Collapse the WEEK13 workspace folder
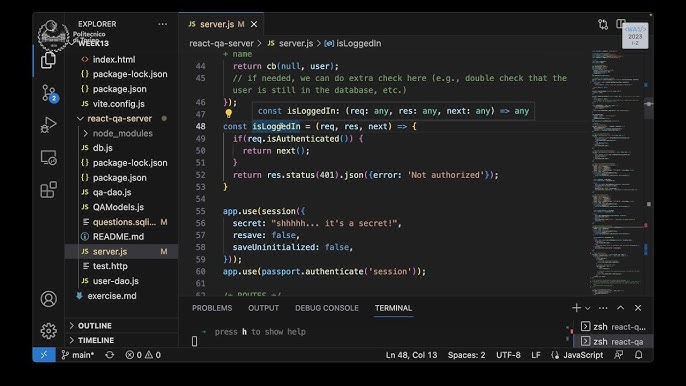Screen dimensions: 686x386 (x=93, y=43)
